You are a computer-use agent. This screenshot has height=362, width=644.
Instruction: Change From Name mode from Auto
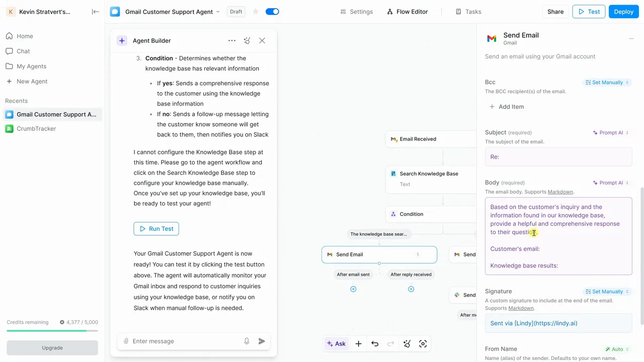[617, 349]
